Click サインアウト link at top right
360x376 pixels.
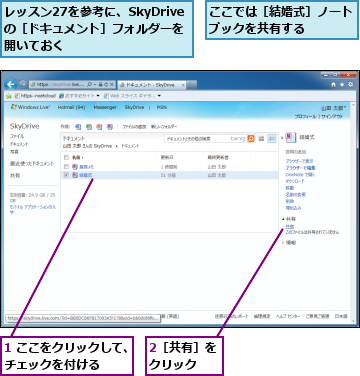[x=332, y=116]
